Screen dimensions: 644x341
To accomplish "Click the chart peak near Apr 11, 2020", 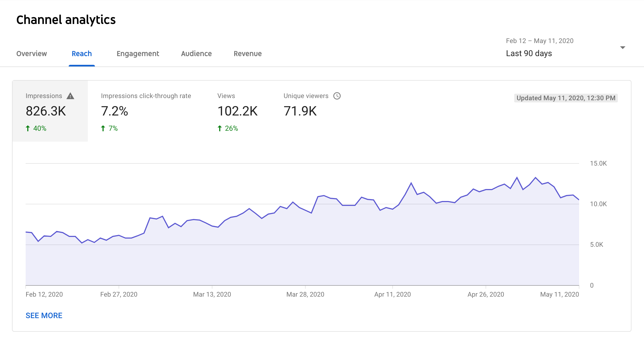I will pyautogui.click(x=411, y=183).
